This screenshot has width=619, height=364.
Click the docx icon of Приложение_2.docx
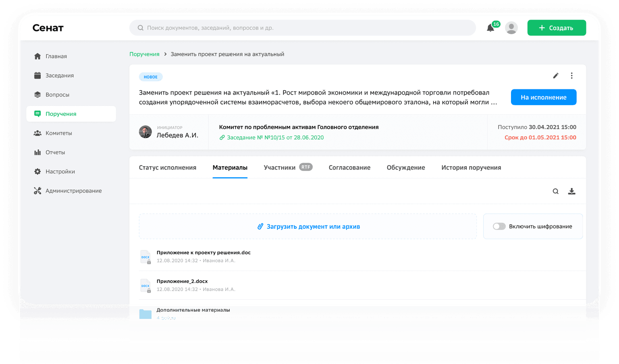[145, 285]
